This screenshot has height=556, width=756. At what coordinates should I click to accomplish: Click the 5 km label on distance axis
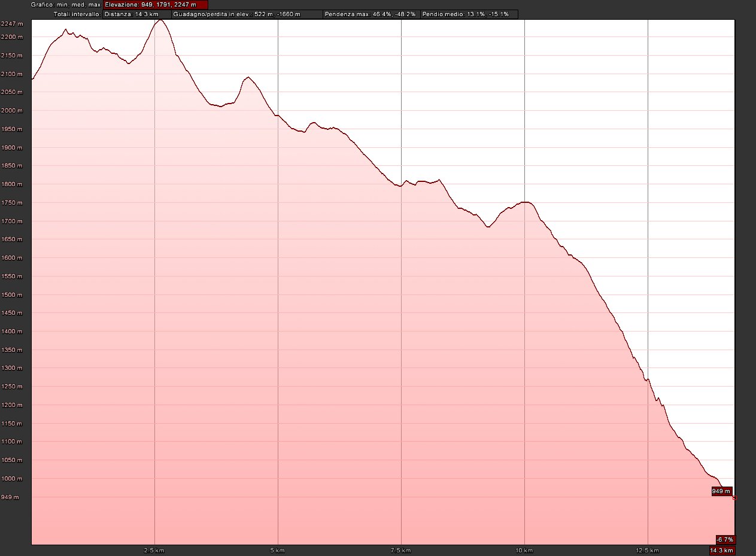click(278, 550)
